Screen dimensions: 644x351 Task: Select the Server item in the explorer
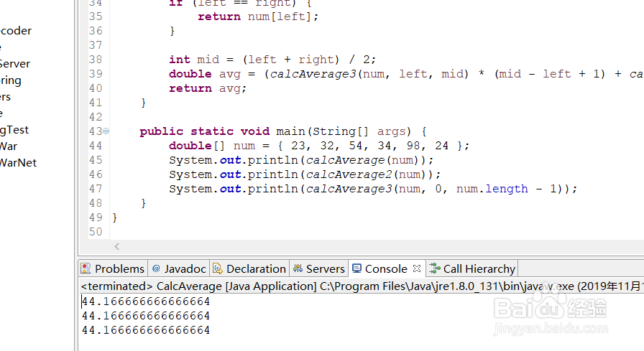15,64
